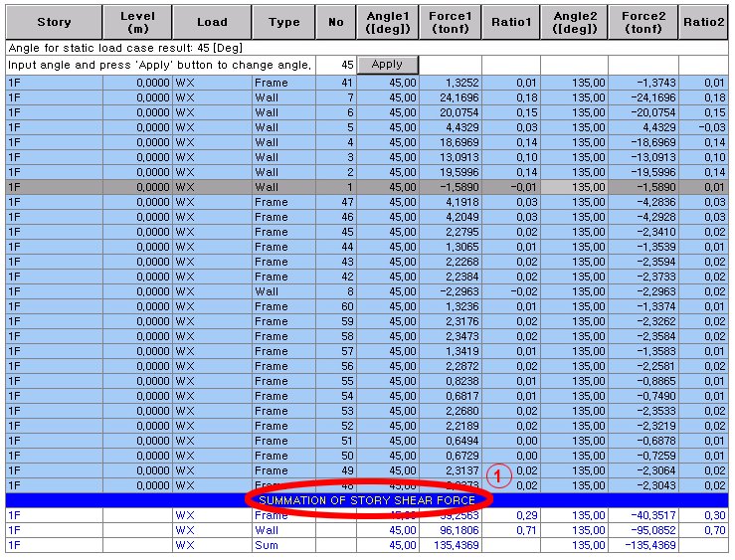Select the Ratio1 column header

[512, 21]
